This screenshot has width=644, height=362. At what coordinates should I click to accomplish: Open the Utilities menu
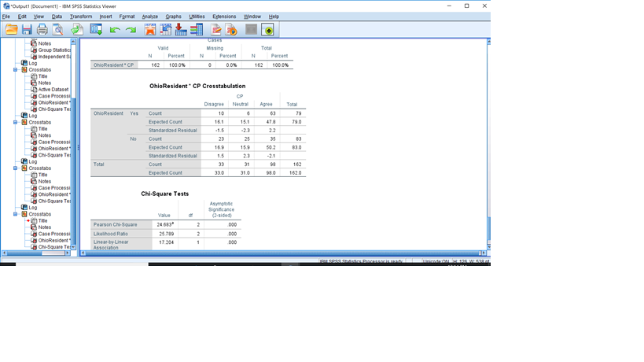[x=197, y=17]
